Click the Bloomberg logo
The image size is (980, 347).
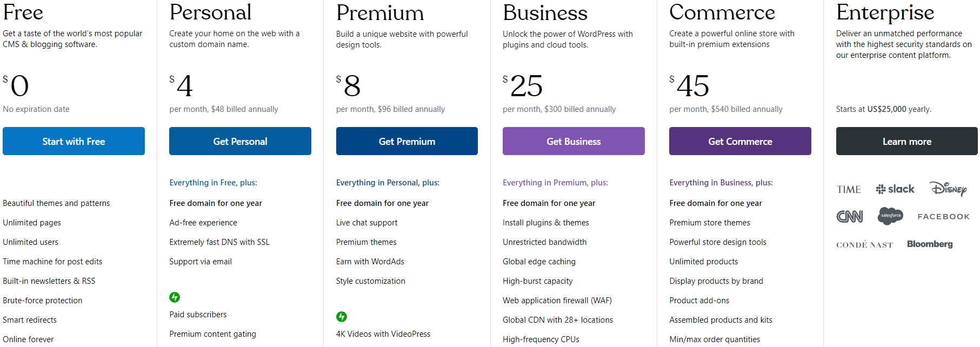pyautogui.click(x=930, y=244)
